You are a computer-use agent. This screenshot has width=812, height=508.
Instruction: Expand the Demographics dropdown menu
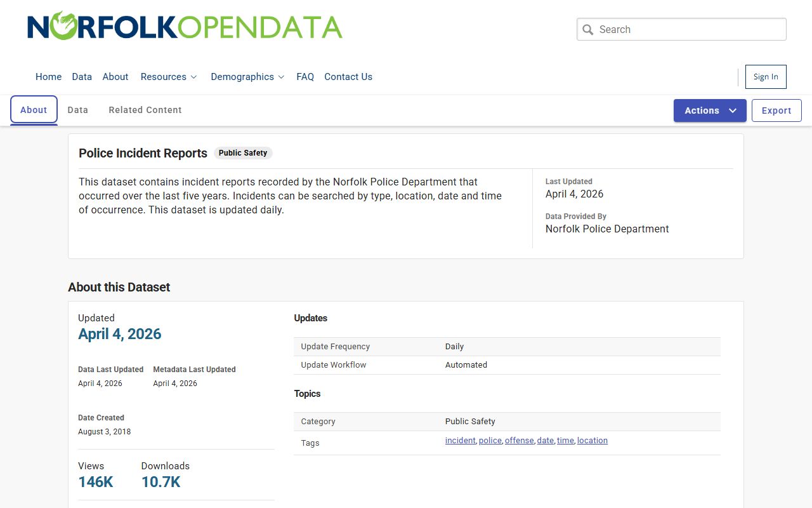coord(247,77)
